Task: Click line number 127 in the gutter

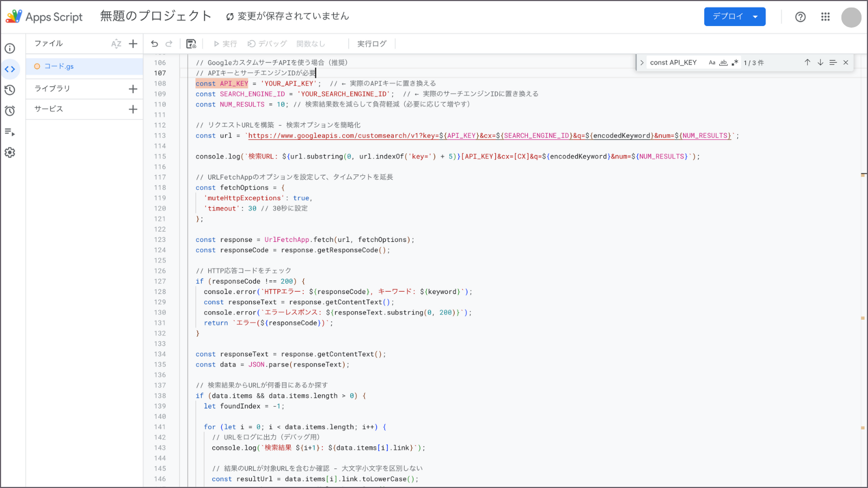Action: (x=160, y=281)
